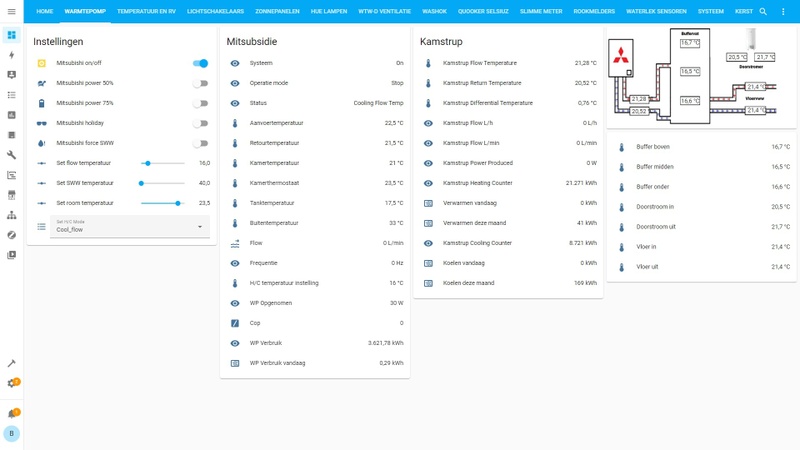Click the WP Verbruik value 3.621,78 kWh
Viewport: 800px width, 450px height.
coord(385,343)
